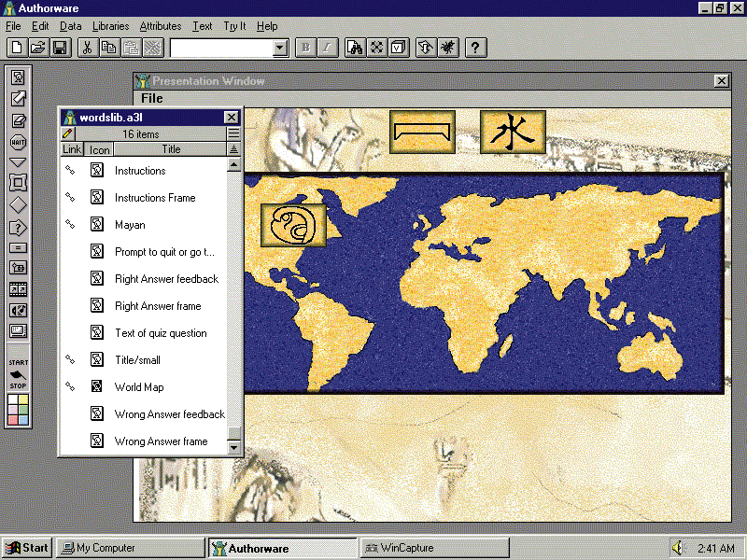
Task: Toggle the library pencil read/write button
Action: (68, 134)
